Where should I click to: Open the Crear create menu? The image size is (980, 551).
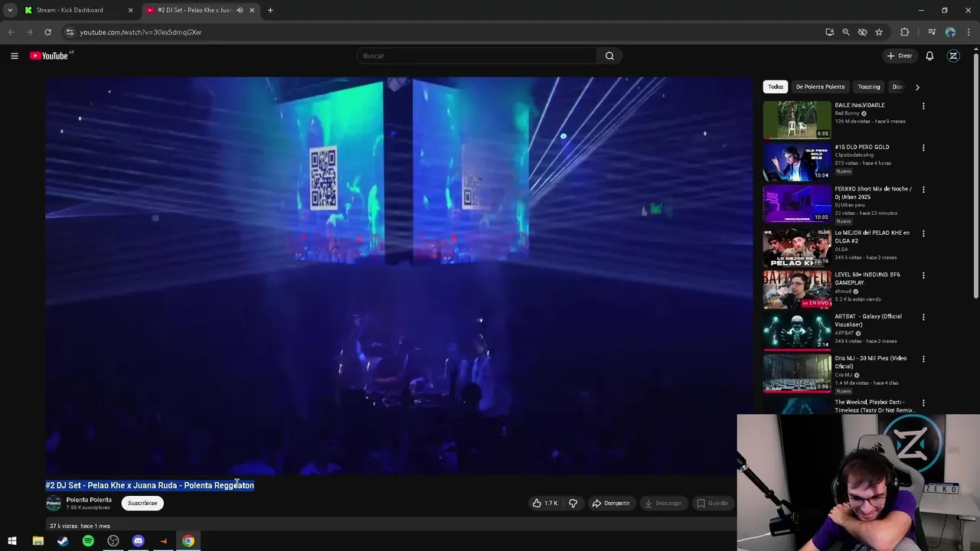[900, 56]
